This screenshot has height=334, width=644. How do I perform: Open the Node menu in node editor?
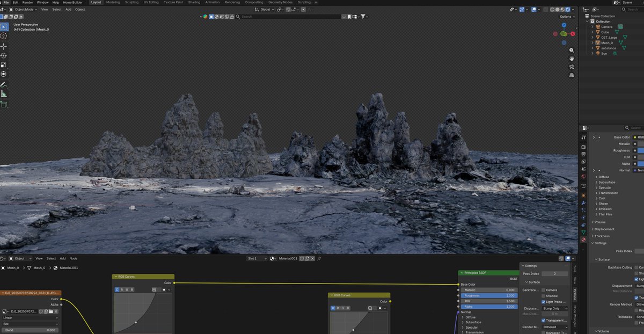(73, 258)
